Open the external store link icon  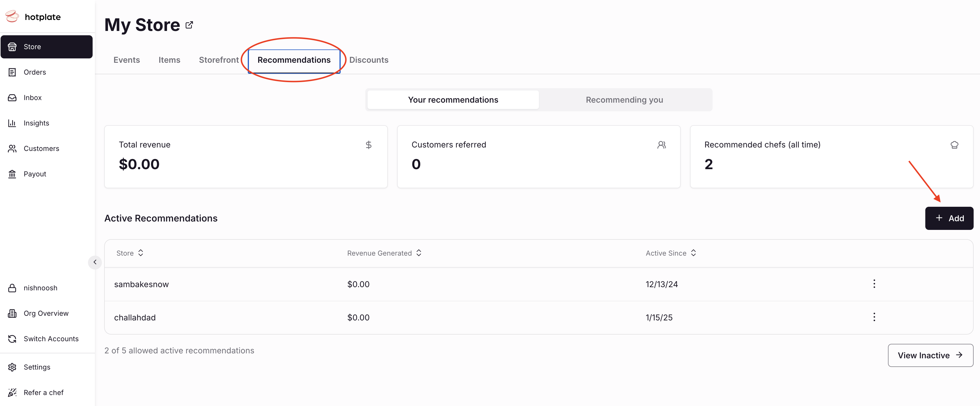point(189,25)
